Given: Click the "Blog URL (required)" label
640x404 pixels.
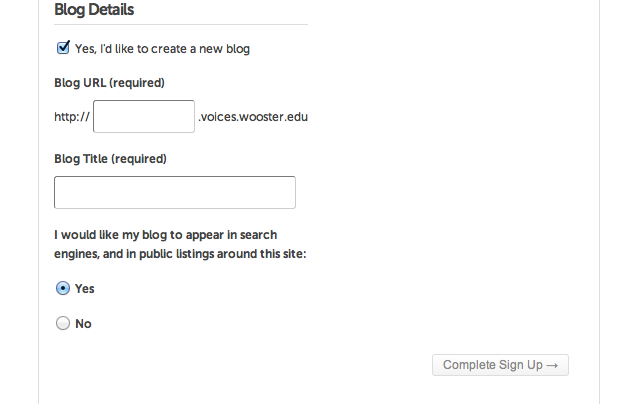Looking at the screenshot, I should click(x=109, y=83).
